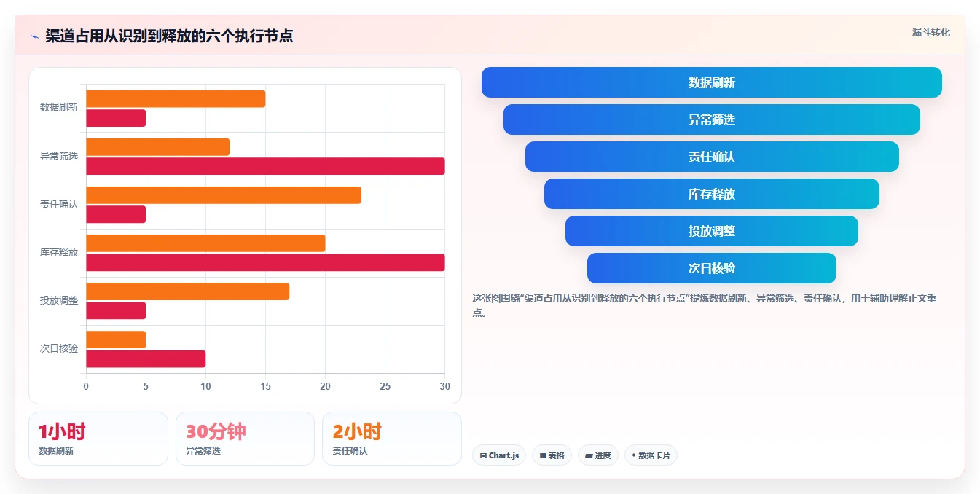Click the orange bar for 异常筛选
The image size is (980, 494).
click(x=157, y=147)
